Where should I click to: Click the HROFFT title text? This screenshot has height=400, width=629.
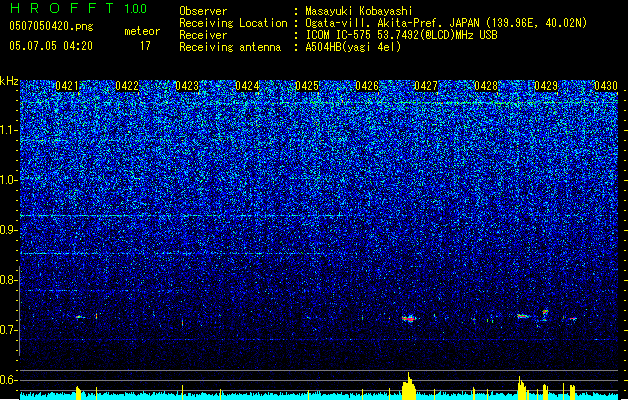pos(62,8)
